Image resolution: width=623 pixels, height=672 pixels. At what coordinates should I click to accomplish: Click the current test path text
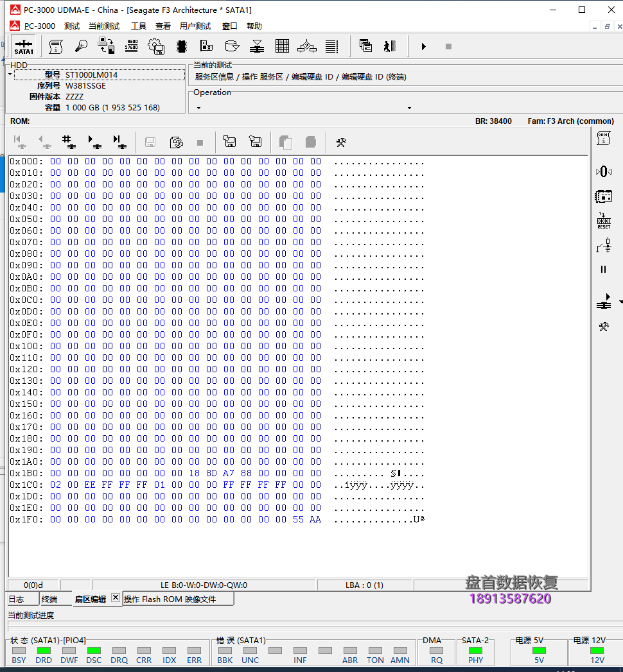[x=301, y=77]
